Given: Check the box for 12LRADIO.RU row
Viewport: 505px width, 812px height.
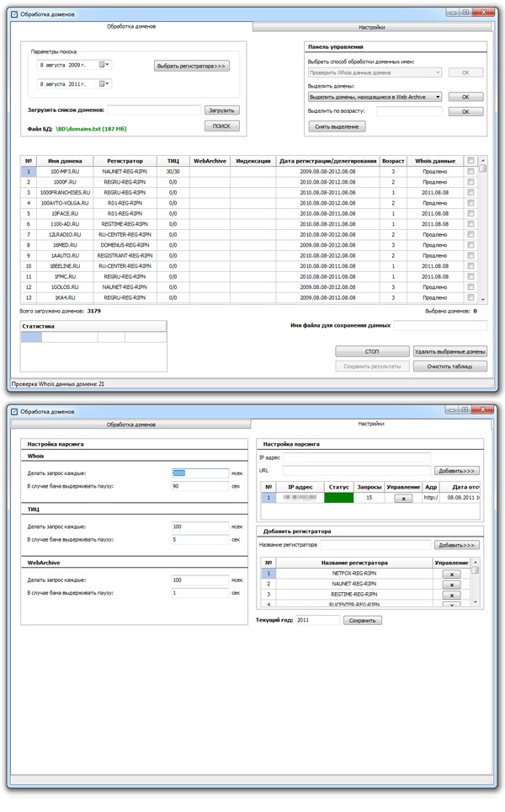Looking at the screenshot, I should pos(470,235).
